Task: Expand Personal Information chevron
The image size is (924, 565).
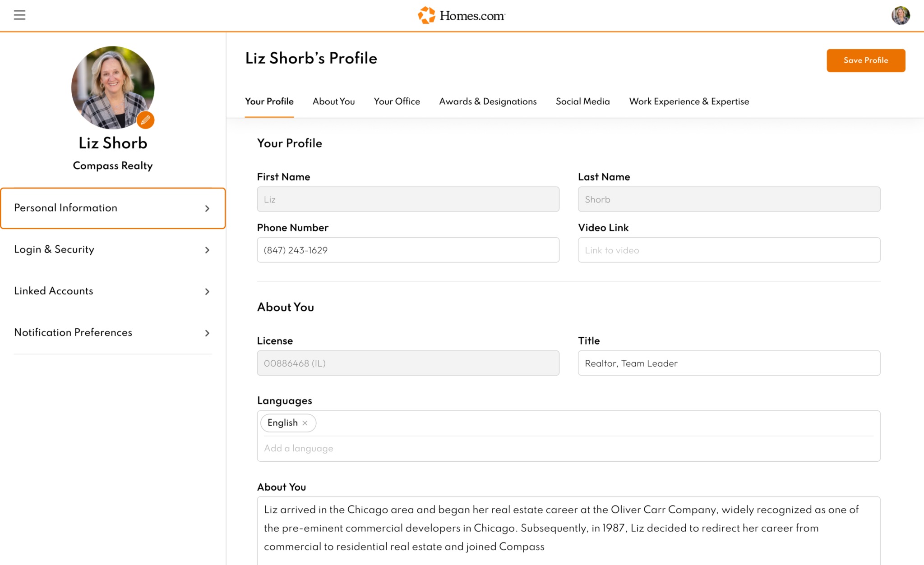Action: click(207, 208)
